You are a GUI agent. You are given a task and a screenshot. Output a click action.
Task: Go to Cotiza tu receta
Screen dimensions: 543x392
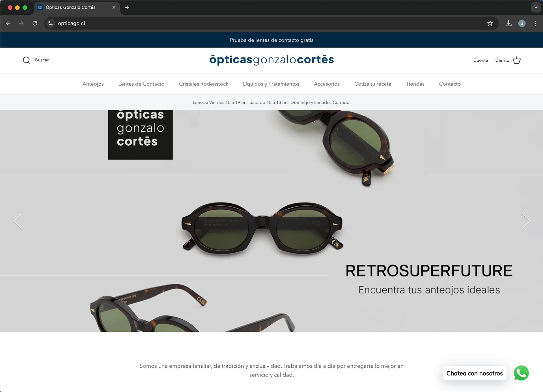click(x=373, y=84)
